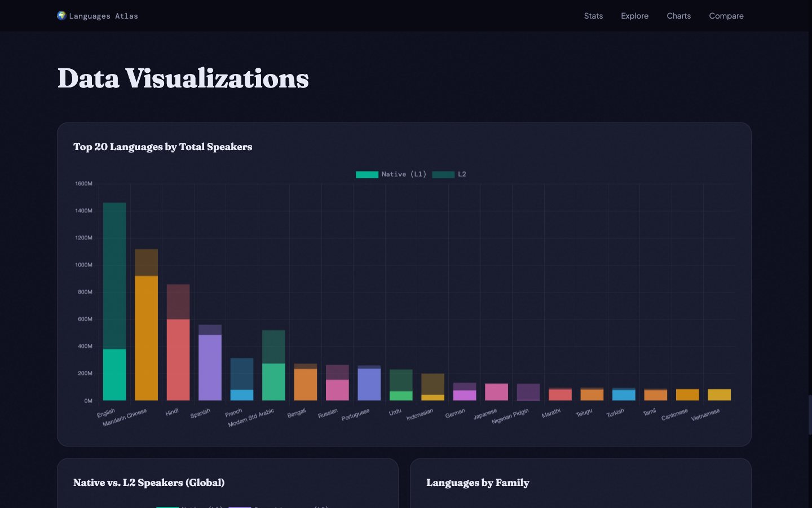Click the English L2 bar segment
The image size is (812, 508).
click(x=114, y=276)
